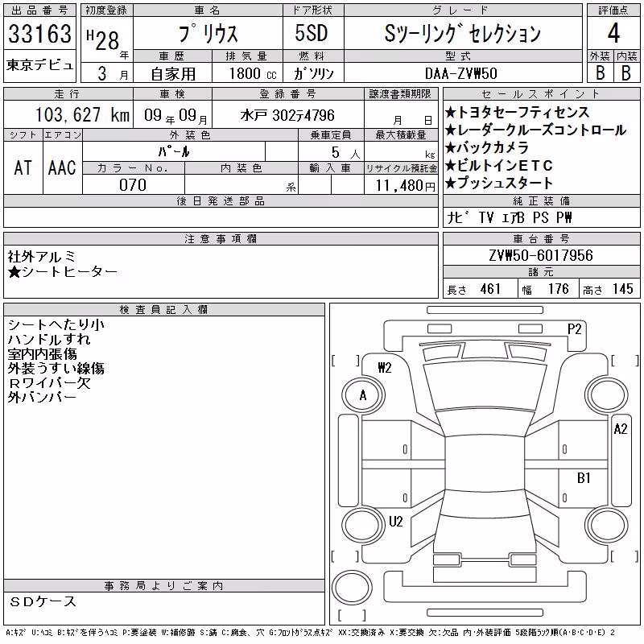
Task: Click the front-right wheel circle
Action: pyautogui.click(x=607, y=395)
